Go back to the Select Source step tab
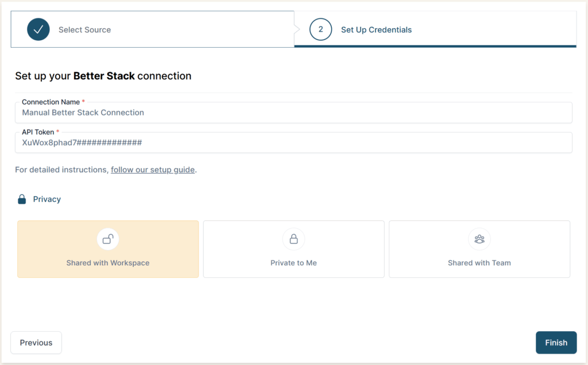Image resolution: width=588 pixels, height=365 pixels. point(152,29)
